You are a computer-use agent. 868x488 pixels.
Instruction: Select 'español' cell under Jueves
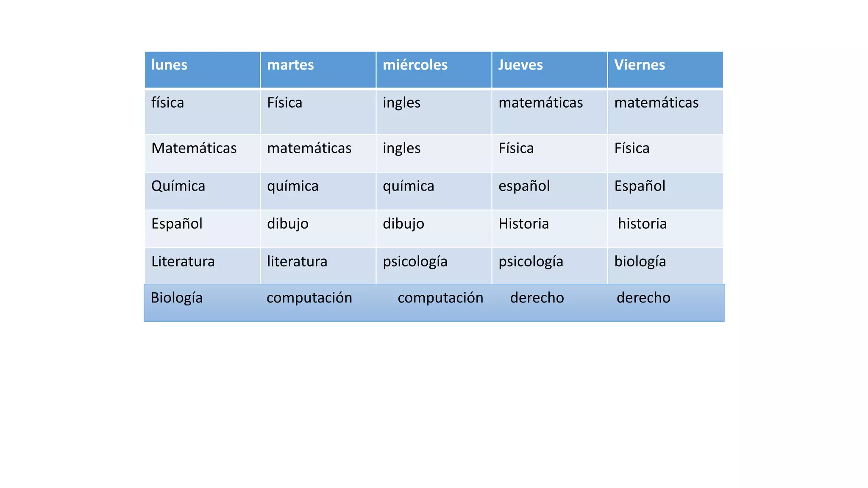point(524,186)
